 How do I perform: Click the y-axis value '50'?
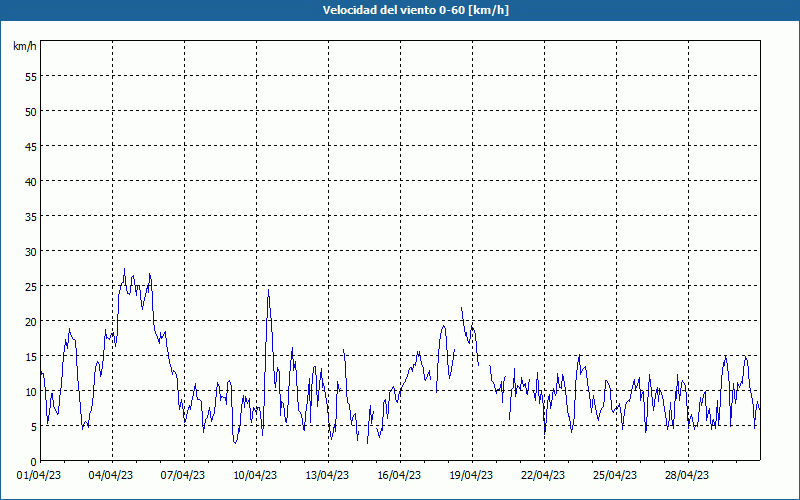pos(31,112)
